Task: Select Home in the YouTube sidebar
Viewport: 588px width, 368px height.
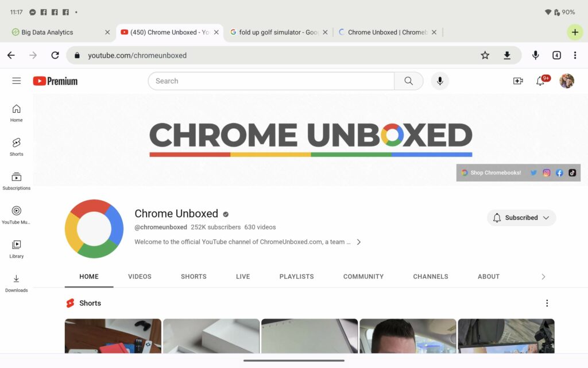Action: (x=16, y=113)
